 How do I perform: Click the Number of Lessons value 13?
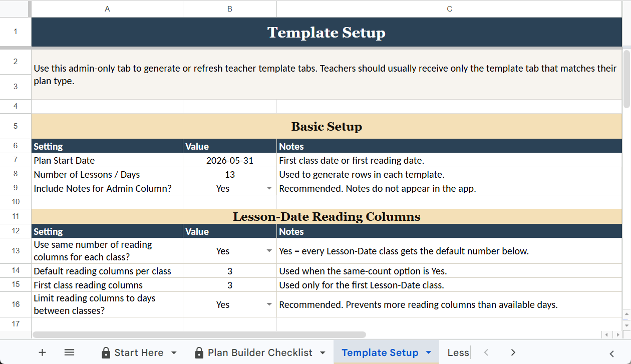coord(230,175)
